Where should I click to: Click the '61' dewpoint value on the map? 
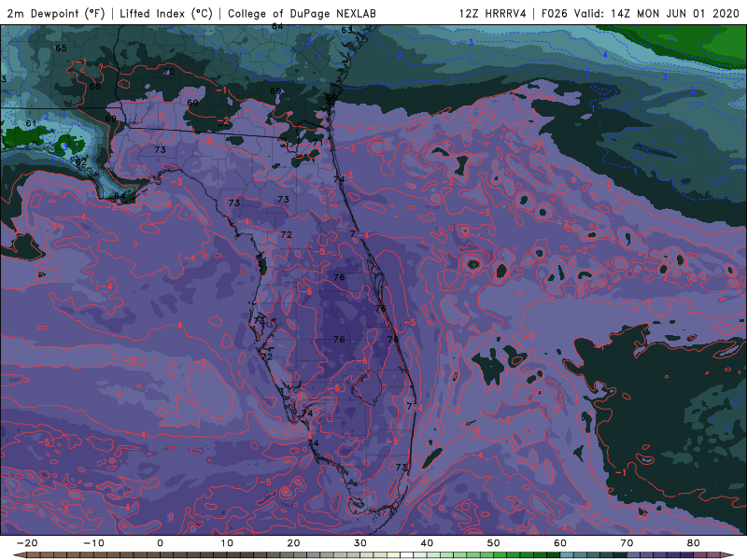(x=31, y=123)
